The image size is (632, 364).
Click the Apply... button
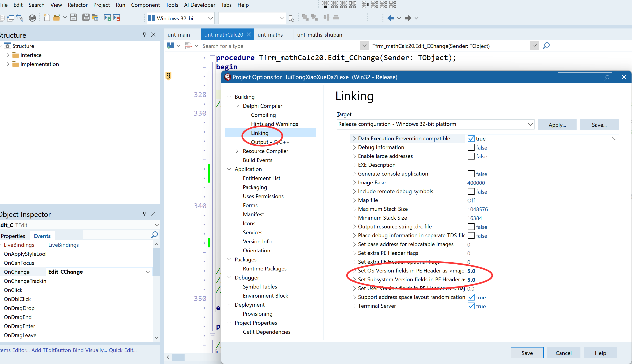tap(557, 125)
